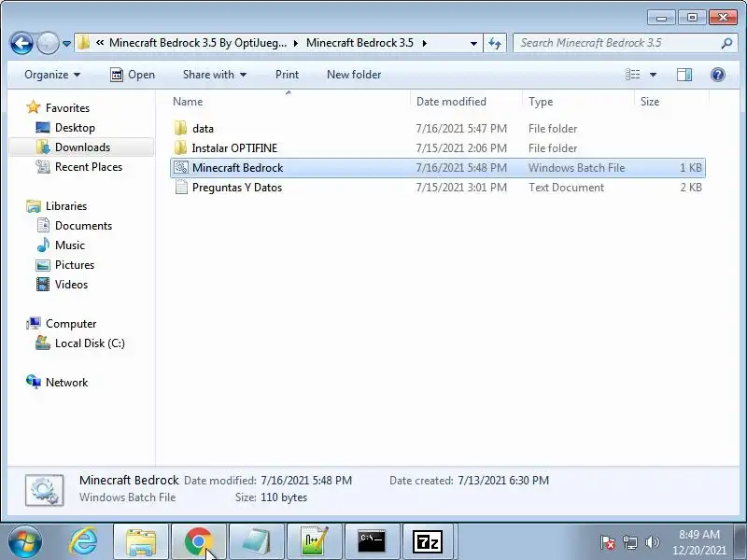Click the 'data' file name
This screenshot has height=560, width=747.
203,129
